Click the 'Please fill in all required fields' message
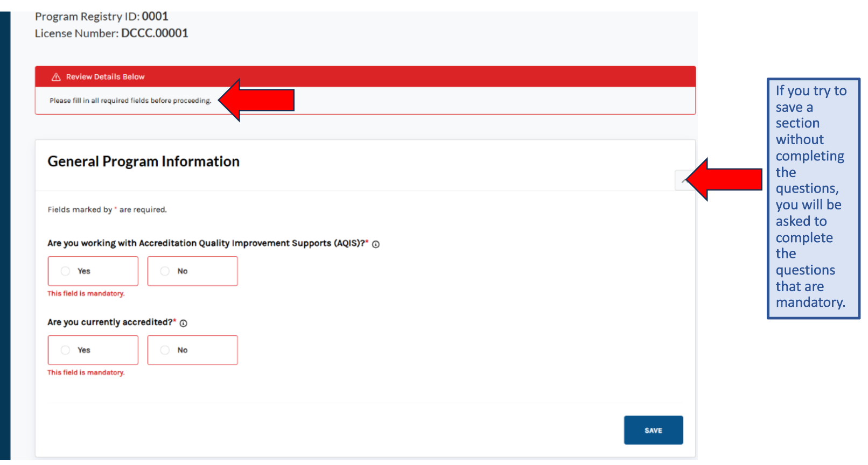 point(130,101)
